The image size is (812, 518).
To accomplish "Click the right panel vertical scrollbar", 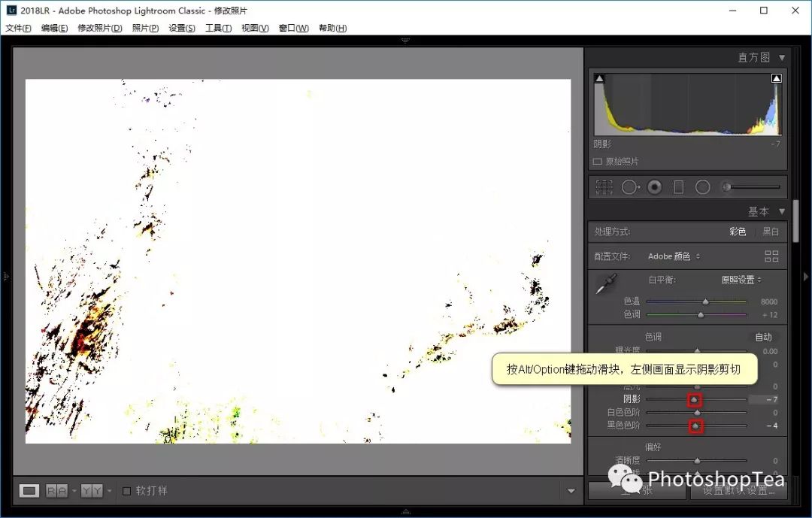I will tap(795, 221).
